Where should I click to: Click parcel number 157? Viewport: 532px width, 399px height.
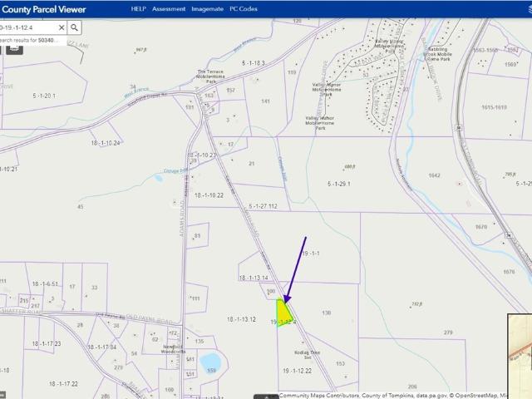(231, 91)
